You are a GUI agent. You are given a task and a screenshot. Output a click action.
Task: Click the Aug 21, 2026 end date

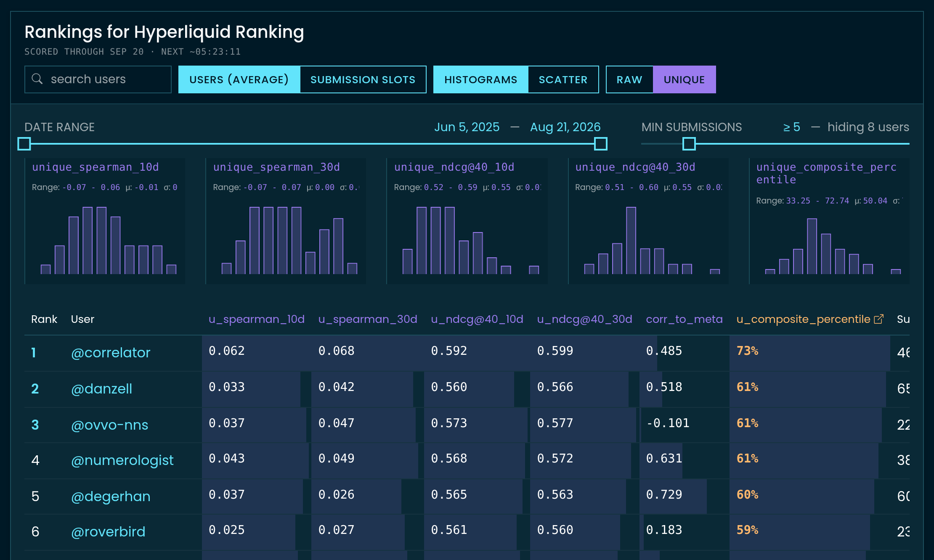(565, 127)
